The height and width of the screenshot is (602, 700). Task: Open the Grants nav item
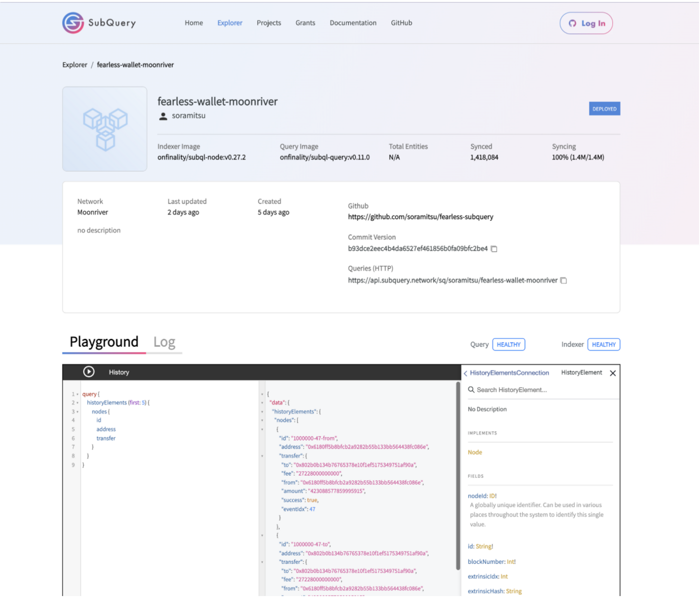(x=305, y=23)
